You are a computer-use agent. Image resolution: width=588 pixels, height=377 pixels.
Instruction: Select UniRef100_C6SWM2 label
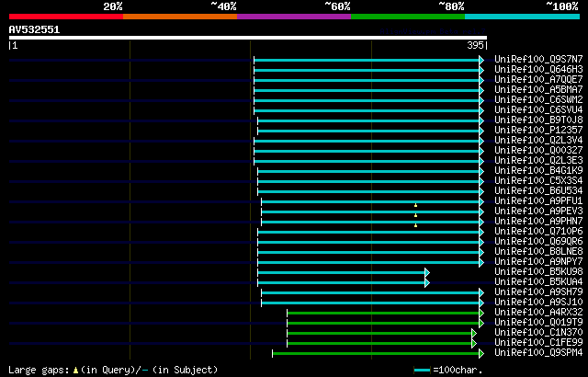click(538, 100)
